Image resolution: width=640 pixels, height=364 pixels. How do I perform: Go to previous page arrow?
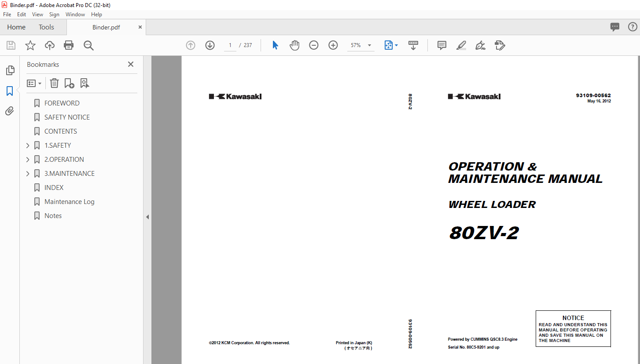(x=191, y=45)
